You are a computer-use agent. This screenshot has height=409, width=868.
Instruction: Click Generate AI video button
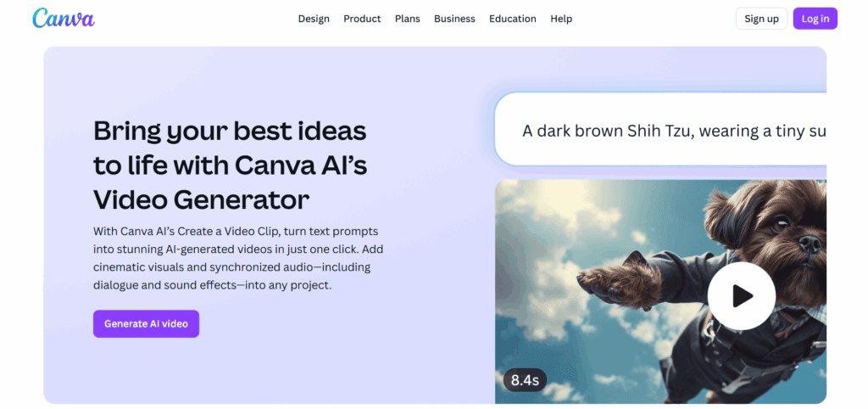click(146, 323)
